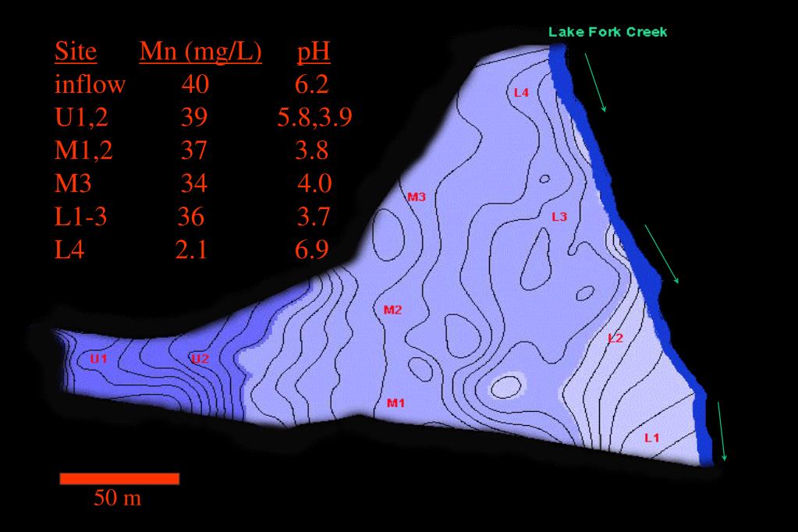Click the Mn value '2.1'

pos(191,250)
